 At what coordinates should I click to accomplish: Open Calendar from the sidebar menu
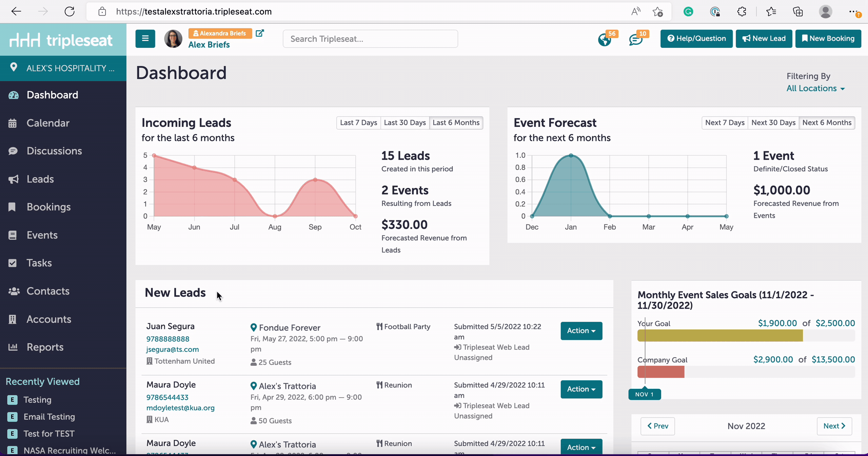(x=48, y=123)
